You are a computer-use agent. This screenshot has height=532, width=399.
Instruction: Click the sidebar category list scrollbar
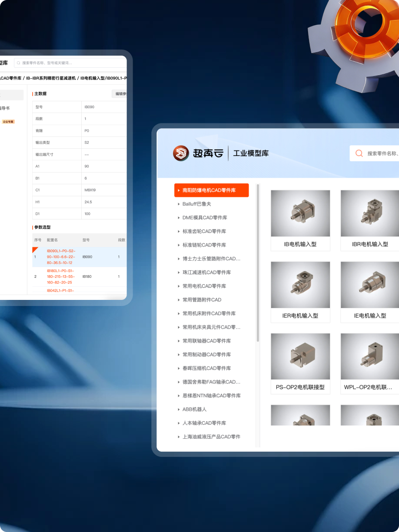pos(258,261)
